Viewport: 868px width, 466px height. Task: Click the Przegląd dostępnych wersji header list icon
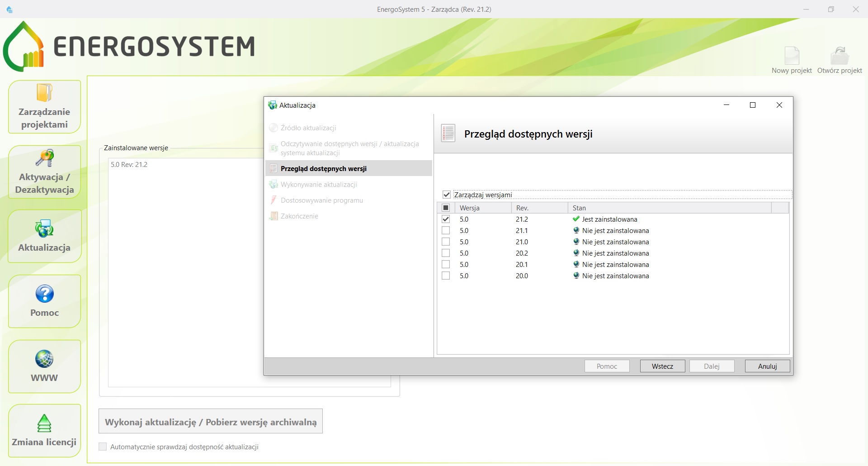[x=448, y=133]
